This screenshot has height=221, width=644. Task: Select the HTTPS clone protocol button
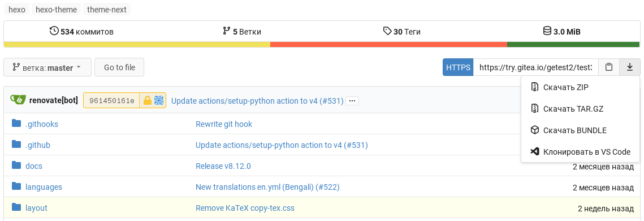tap(458, 67)
